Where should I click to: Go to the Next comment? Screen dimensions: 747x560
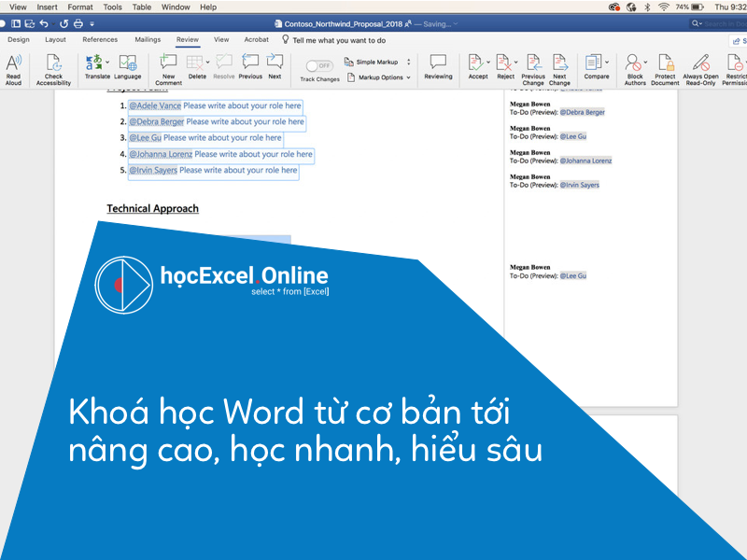tap(275, 66)
